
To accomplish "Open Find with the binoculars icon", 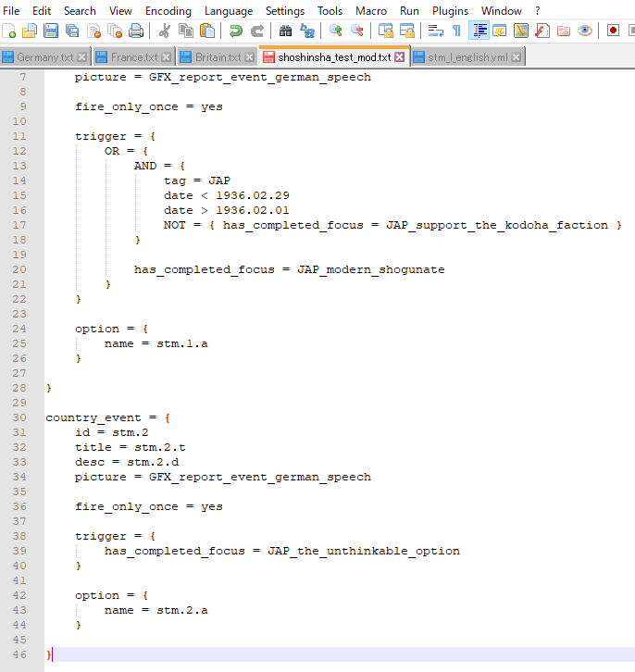I will click(285, 31).
